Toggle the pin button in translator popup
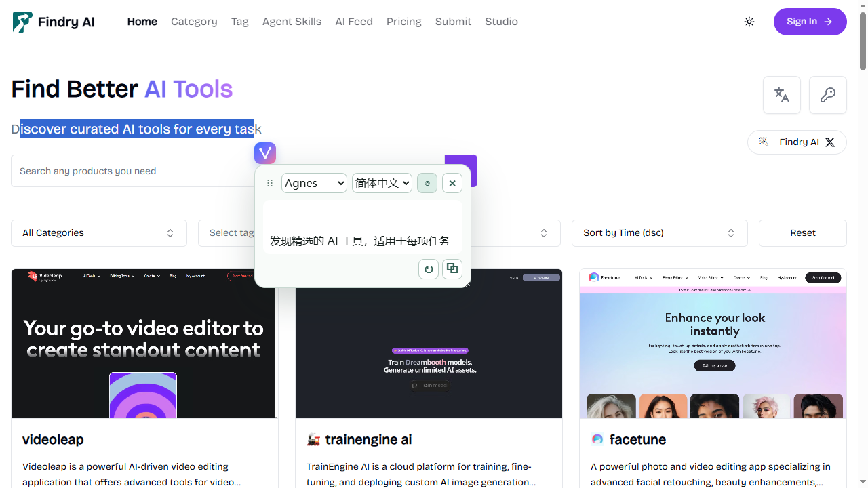 click(427, 183)
